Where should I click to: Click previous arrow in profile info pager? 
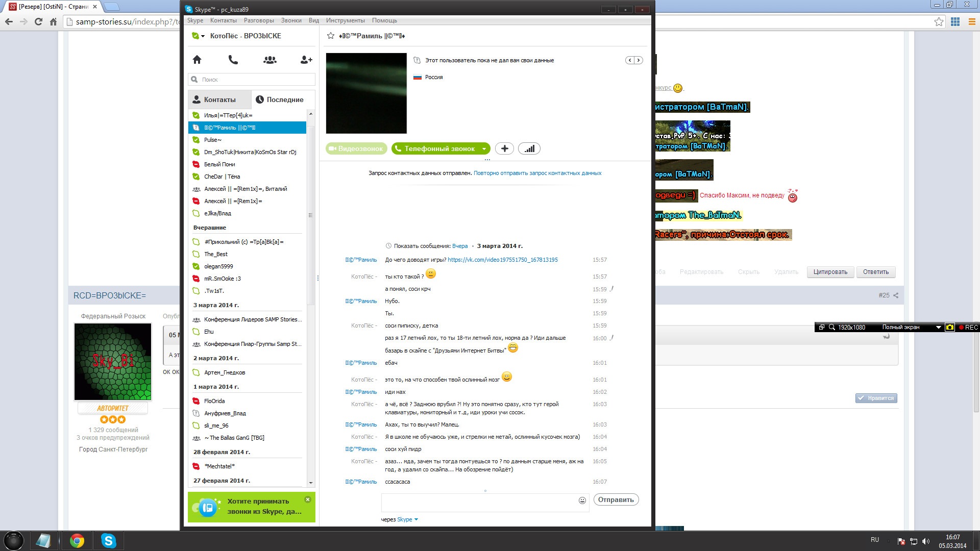(630, 60)
